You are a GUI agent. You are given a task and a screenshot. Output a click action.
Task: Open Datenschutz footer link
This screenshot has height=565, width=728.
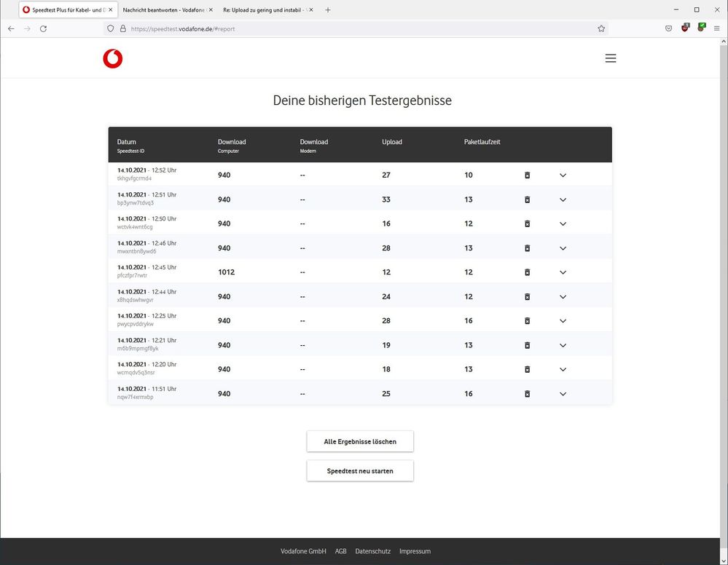point(373,552)
